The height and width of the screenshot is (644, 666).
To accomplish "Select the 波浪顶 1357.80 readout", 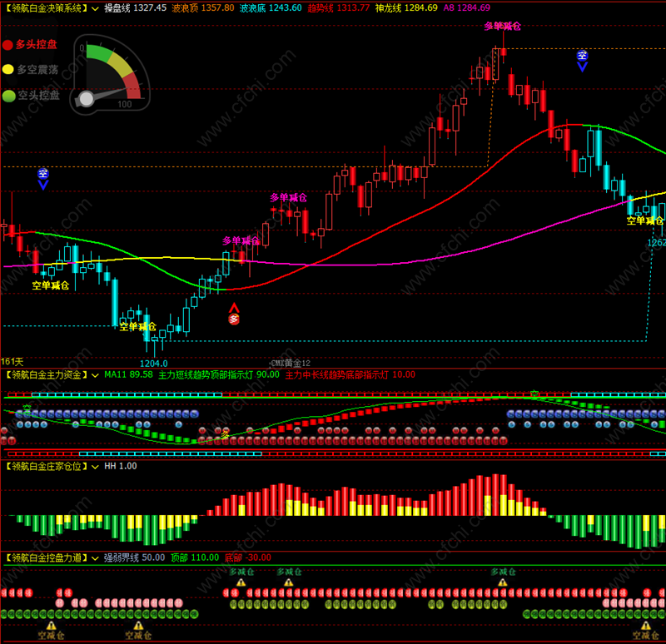I will [203, 8].
